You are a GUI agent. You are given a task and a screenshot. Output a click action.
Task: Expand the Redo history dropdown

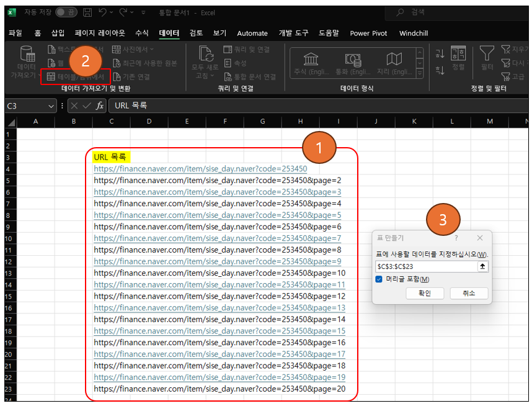point(131,12)
